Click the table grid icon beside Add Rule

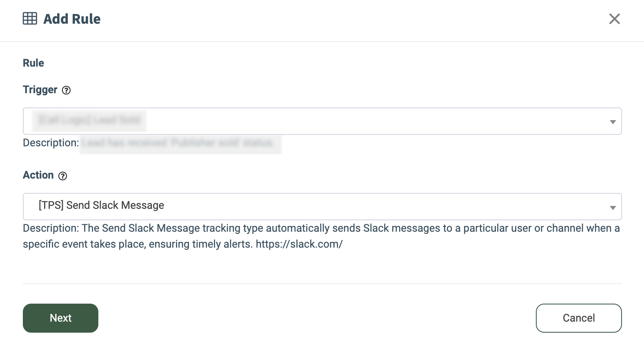click(x=30, y=19)
